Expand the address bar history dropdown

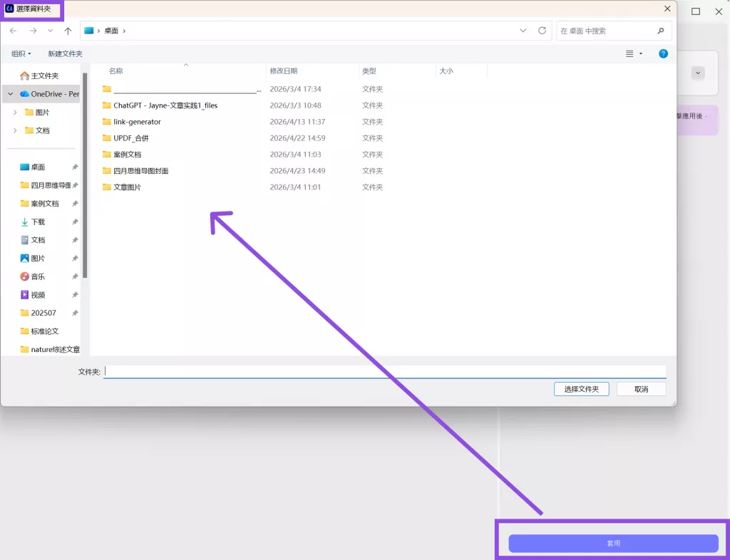(523, 31)
